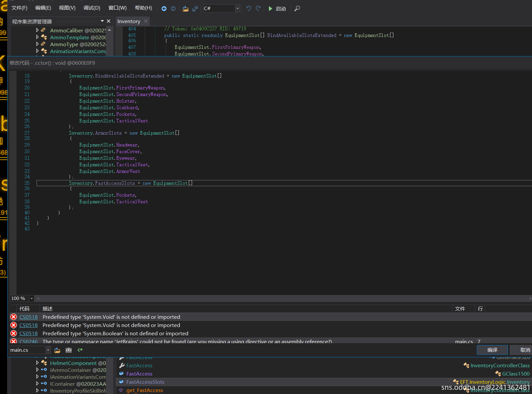This screenshot has width=532, height=394.
Task: Click the navigate forward arrow icon
Action: [173, 9]
